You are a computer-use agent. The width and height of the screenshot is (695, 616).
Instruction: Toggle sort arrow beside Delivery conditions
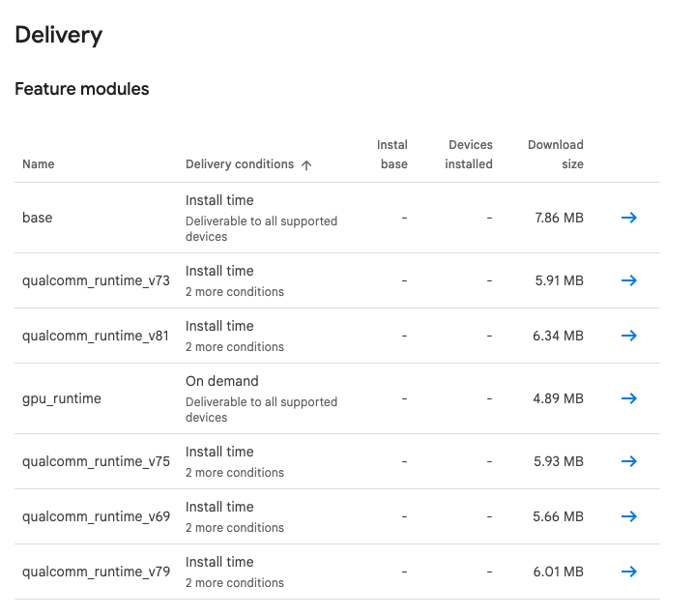(306, 165)
